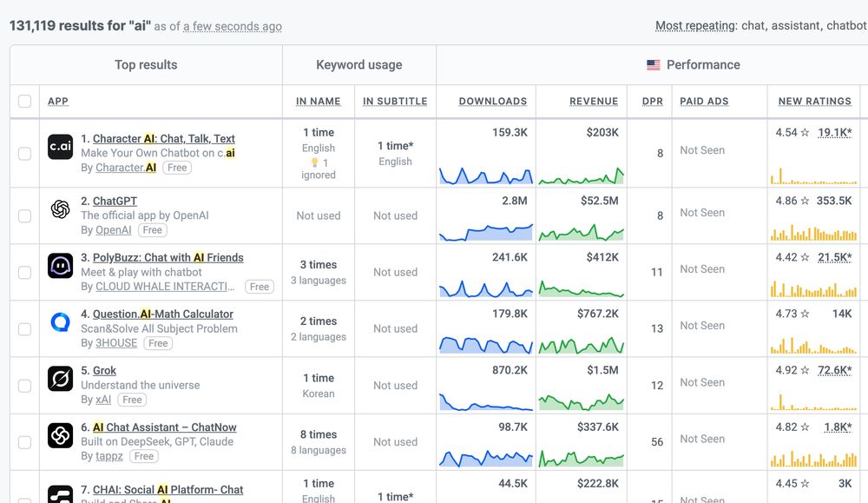Open the PolyBuzz new ratings bar chart
The width and height of the screenshot is (868, 503).
click(x=814, y=288)
